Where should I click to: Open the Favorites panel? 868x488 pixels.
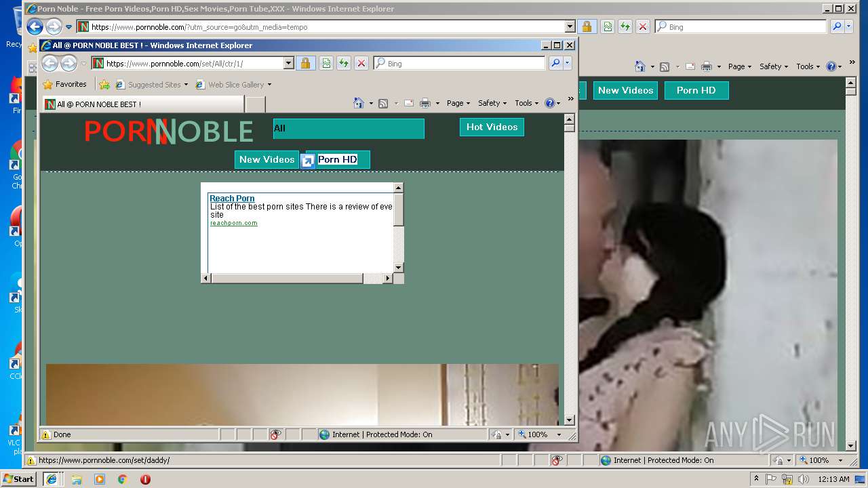(x=64, y=85)
